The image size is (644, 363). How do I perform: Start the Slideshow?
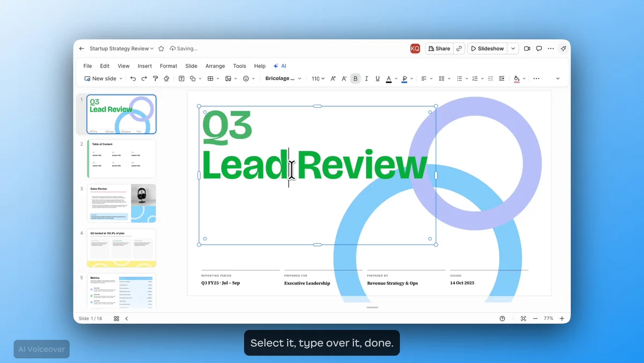click(487, 48)
